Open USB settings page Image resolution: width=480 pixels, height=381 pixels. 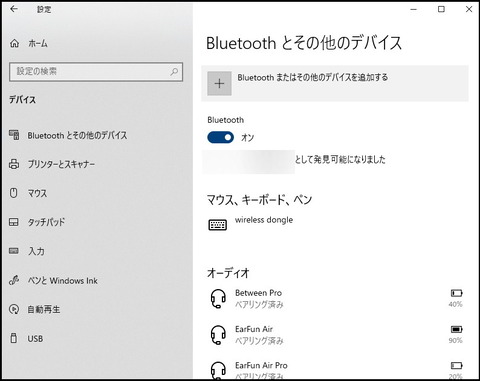click(35, 339)
